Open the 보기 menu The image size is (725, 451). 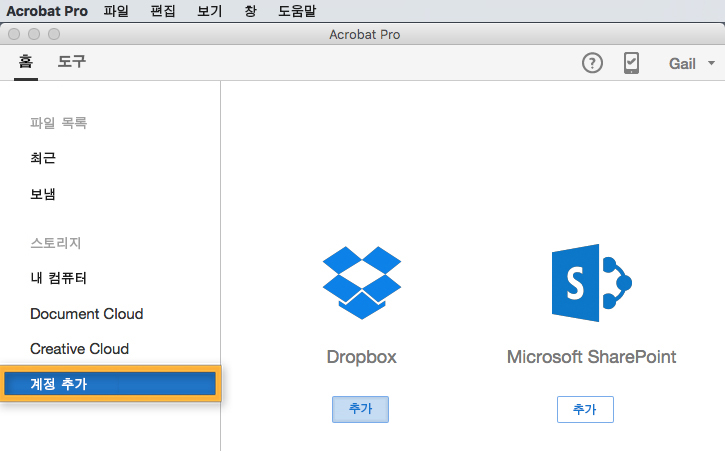pos(209,11)
